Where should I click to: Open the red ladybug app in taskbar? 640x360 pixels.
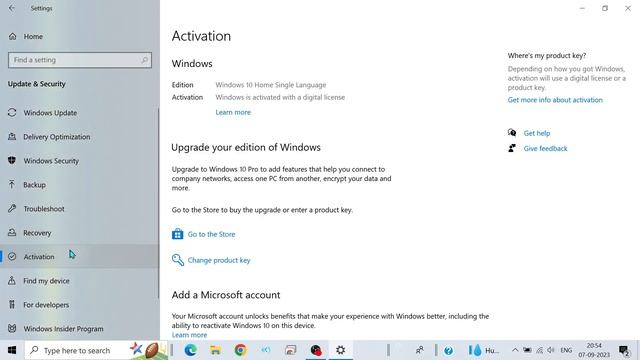[316, 350]
